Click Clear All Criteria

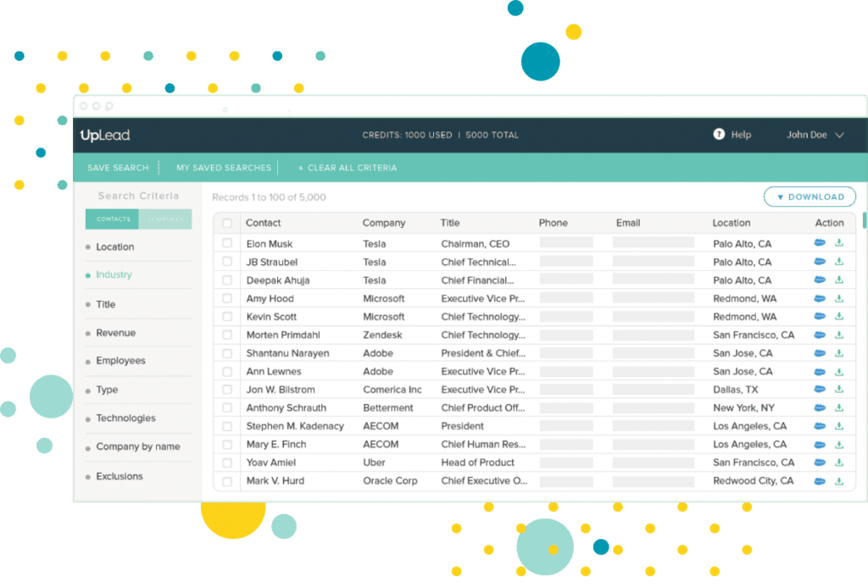[347, 168]
